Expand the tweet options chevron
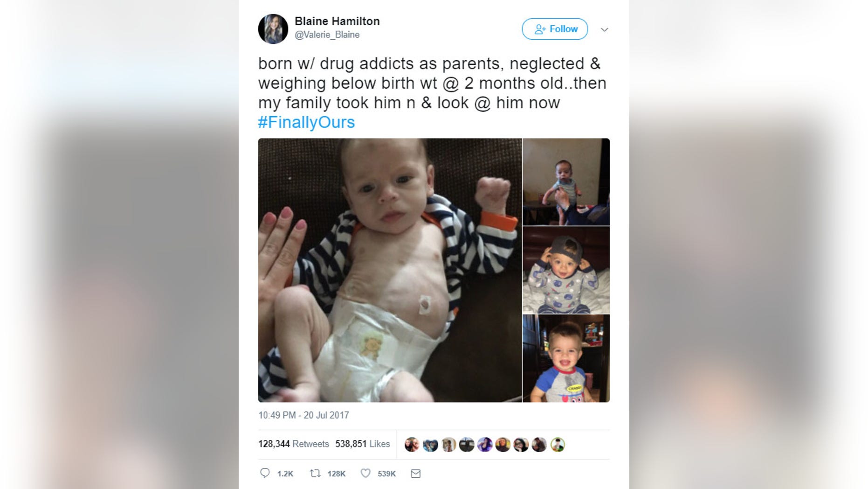The height and width of the screenshot is (489, 868). point(605,29)
